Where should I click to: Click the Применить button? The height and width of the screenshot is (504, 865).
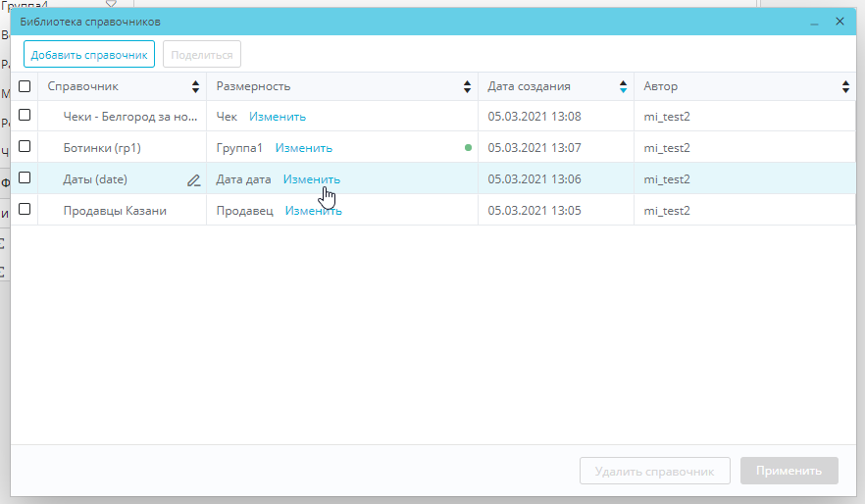(789, 471)
